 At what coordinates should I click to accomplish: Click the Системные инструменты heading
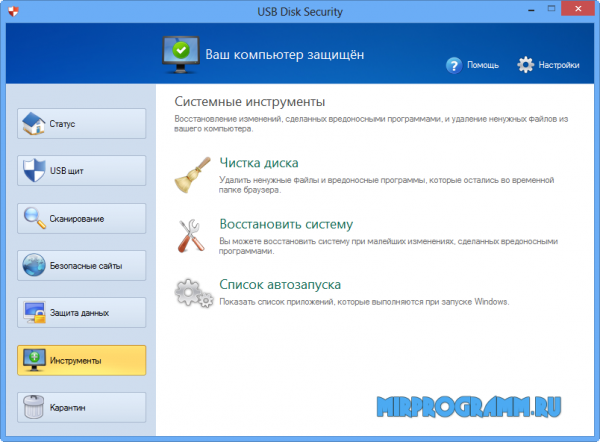[x=250, y=102]
